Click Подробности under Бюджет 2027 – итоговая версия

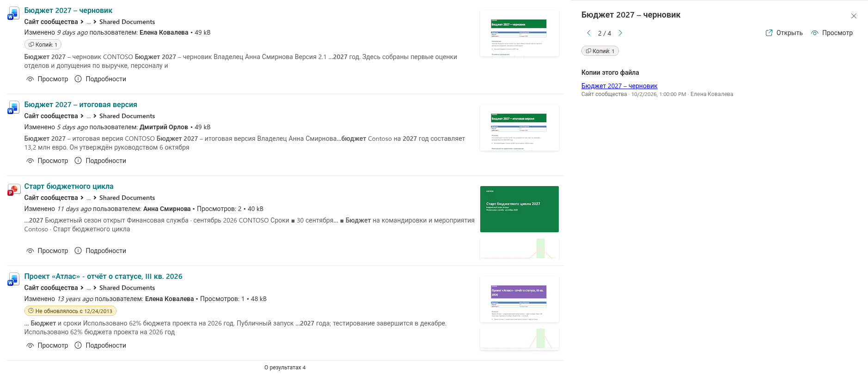click(100, 161)
